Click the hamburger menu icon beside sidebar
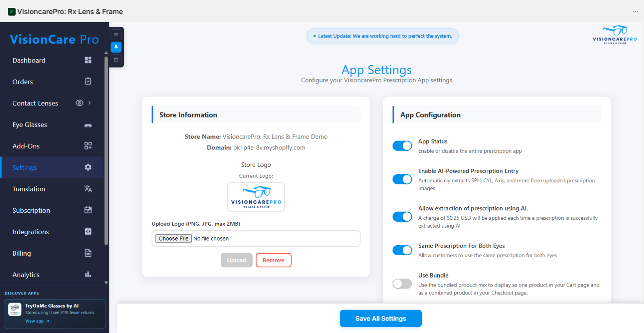Screen dimensions: 644x333 click(116, 35)
